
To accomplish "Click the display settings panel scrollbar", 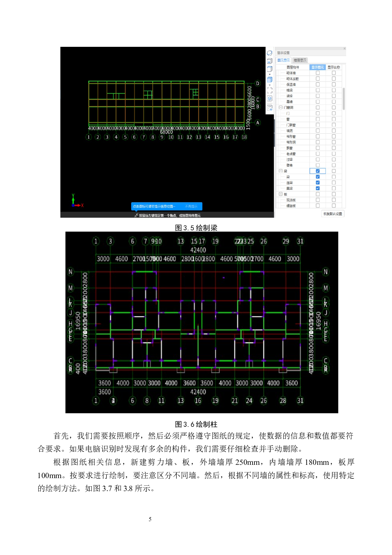I will coord(344,99).
